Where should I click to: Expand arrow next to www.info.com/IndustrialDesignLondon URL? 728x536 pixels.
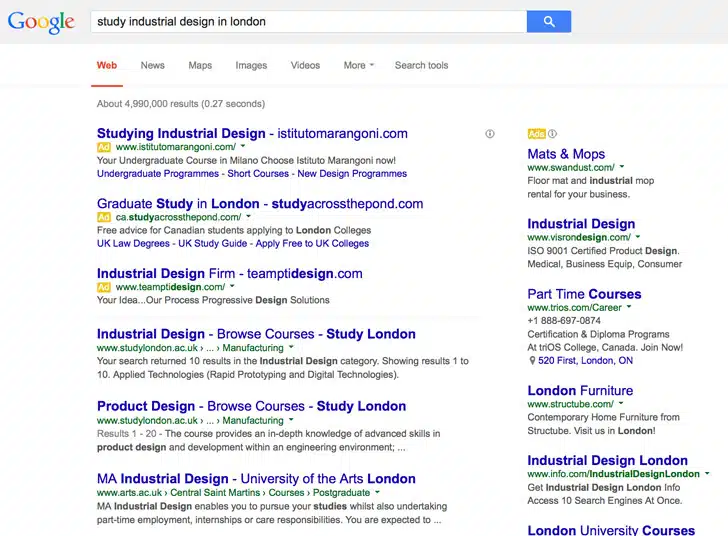[x=707, y=473]
